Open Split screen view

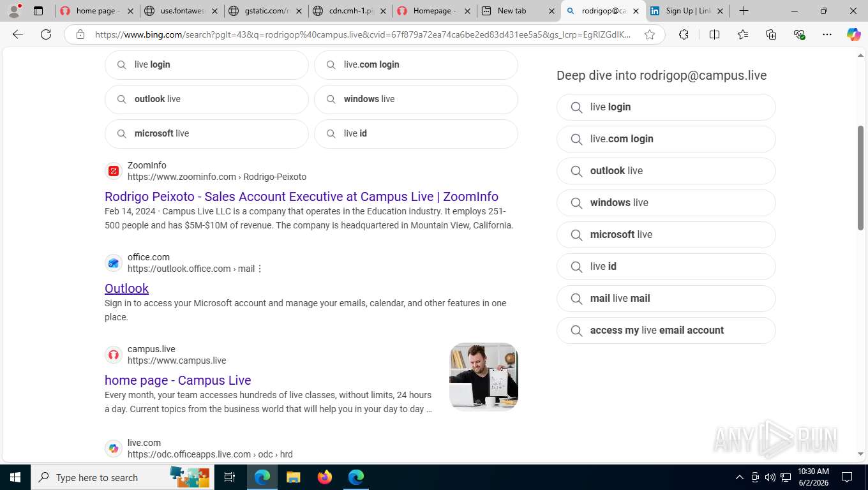pos(714,34)
